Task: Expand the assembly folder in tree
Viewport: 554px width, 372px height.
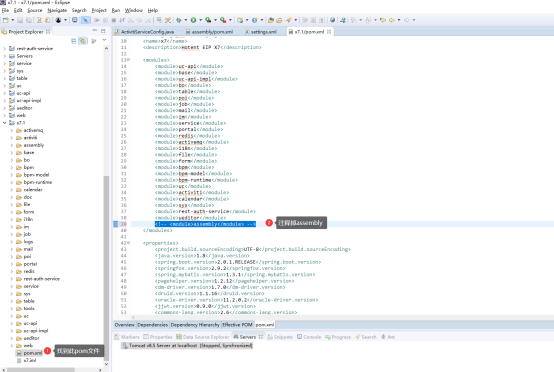Action: point(12,145)
